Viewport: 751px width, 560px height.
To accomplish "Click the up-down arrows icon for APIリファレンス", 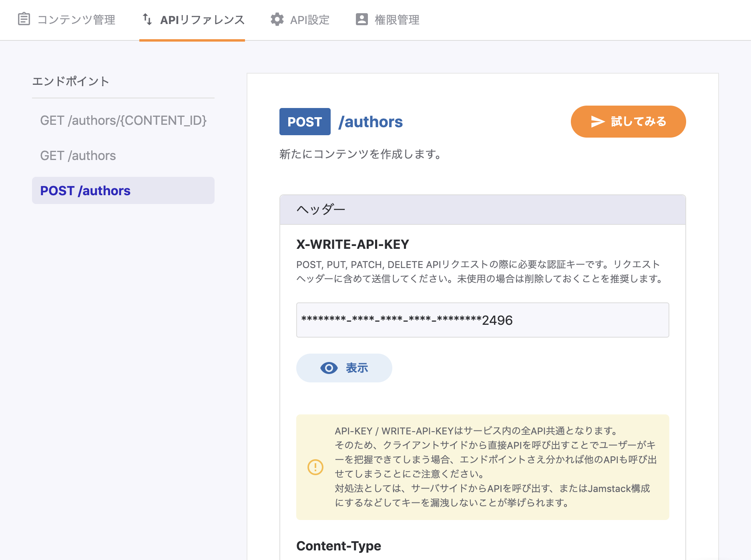I will [147, 19].
